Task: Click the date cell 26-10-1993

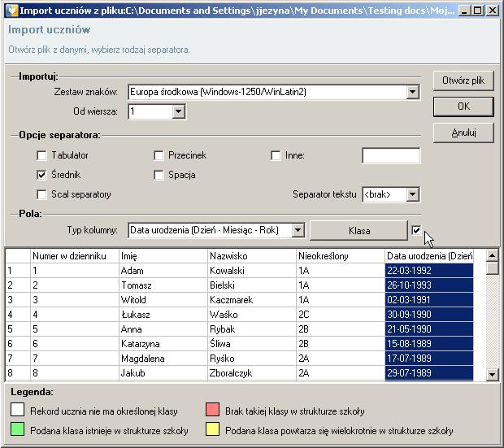Action: click(x=429, y=285)
